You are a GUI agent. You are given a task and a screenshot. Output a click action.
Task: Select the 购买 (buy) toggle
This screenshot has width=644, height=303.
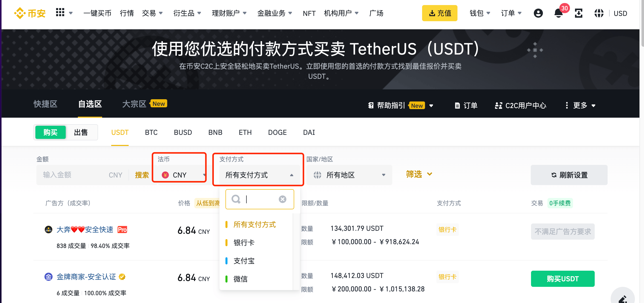pyautogui.click(x=51, y=132)
